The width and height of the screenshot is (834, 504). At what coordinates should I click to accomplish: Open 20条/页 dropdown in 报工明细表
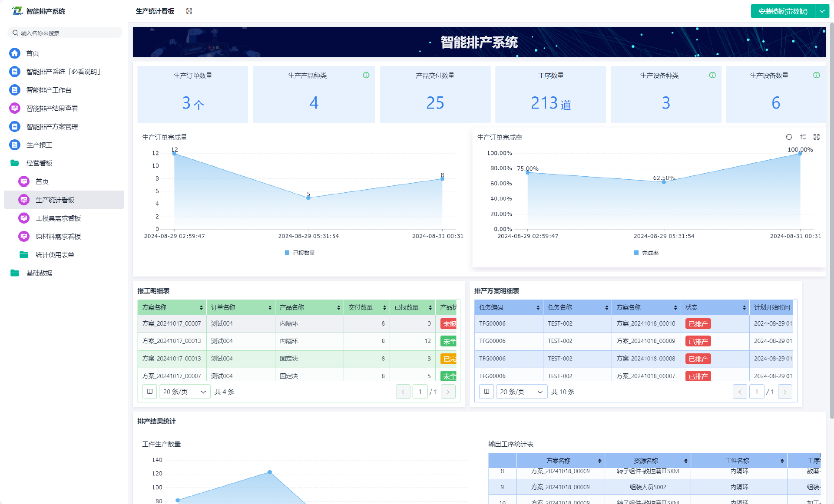pos(185,392)
